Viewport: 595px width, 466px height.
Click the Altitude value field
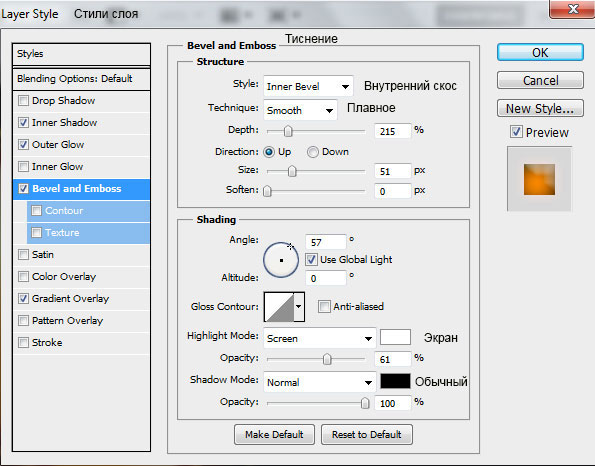pos(326,278)
